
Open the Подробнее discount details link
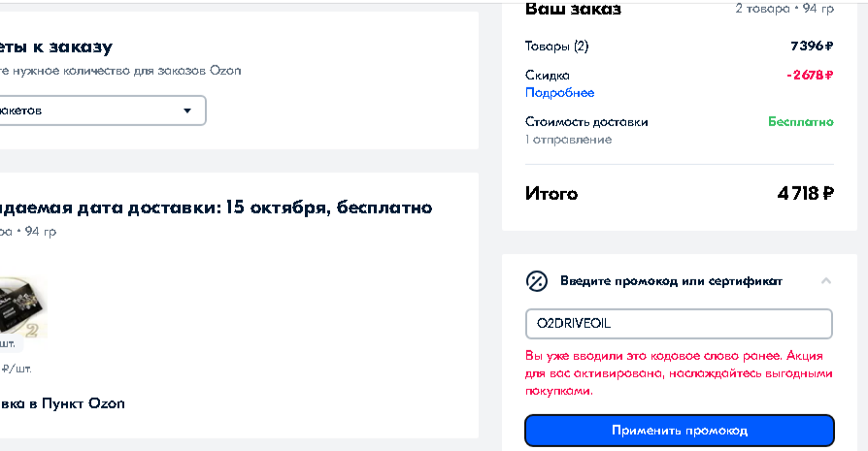[559, 93]
